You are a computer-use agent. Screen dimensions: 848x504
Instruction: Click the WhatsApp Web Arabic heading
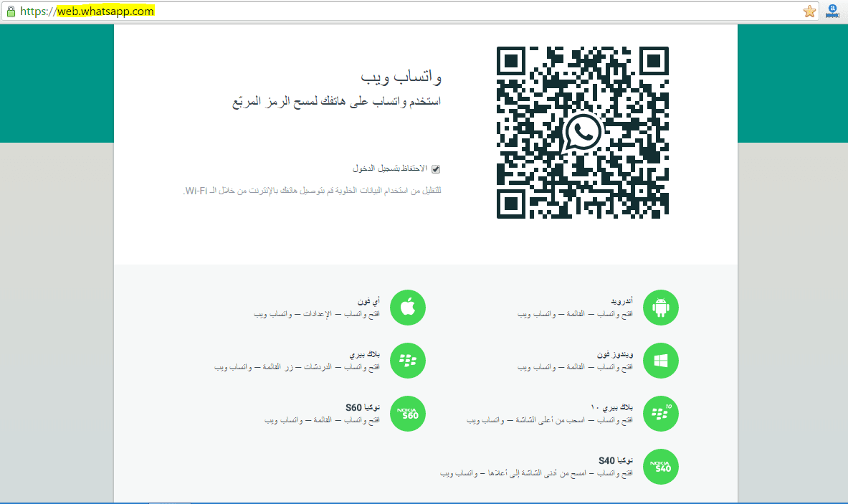401,77
